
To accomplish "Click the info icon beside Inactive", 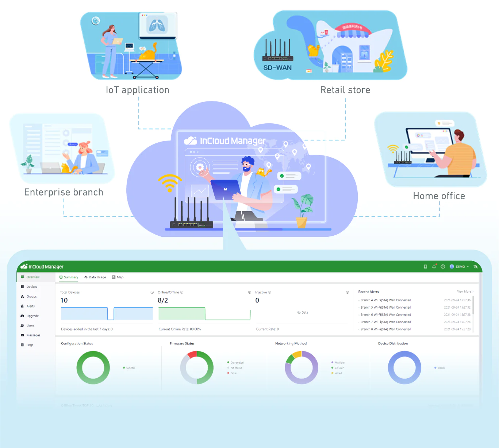I will tap(270, 292).
